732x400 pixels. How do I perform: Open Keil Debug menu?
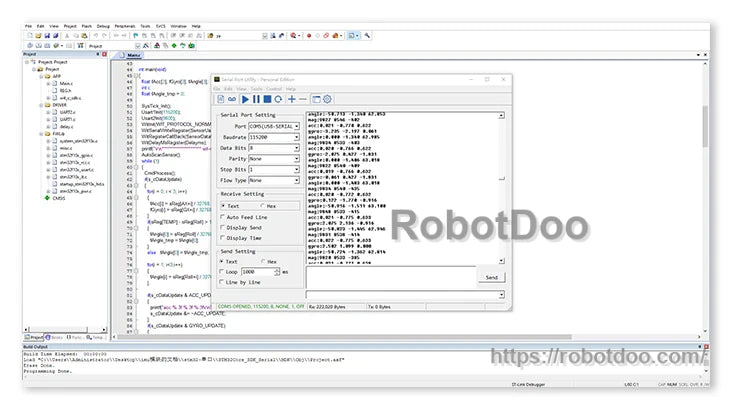(x=103, y=26)
